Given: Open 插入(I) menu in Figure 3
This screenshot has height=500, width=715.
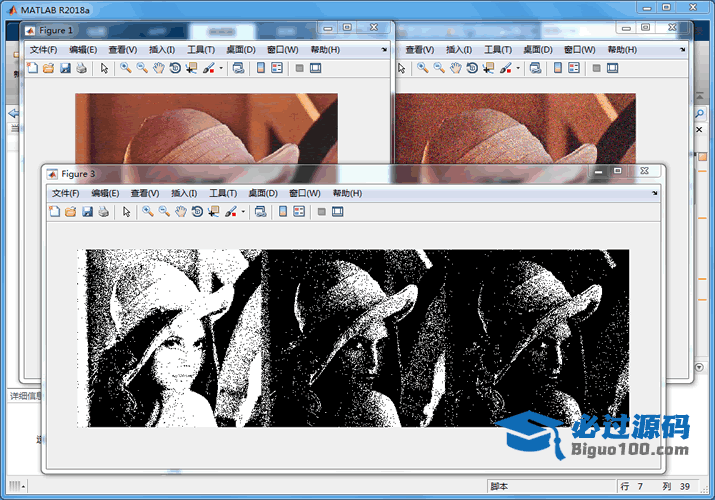Looking at the screenshot, I should click(x=184, y=193).
